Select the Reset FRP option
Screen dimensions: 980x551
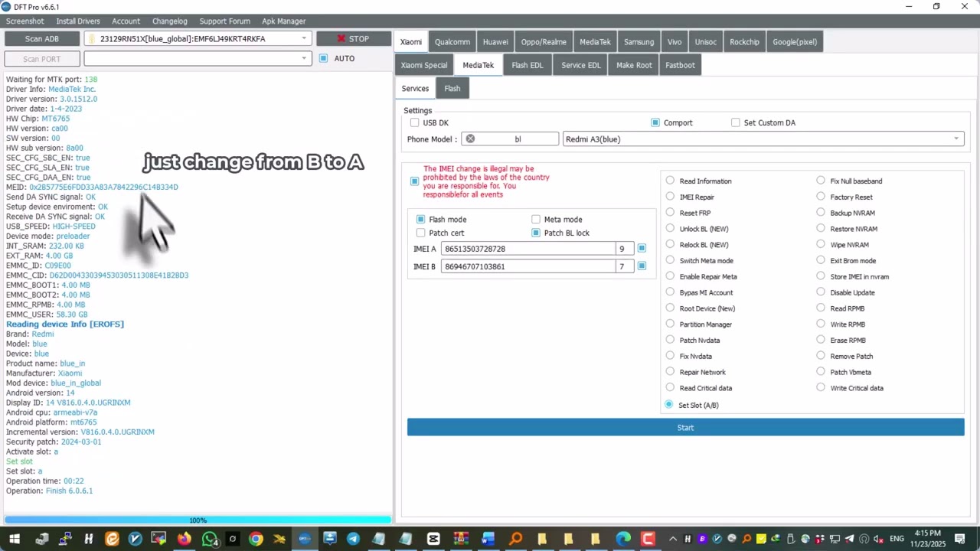coord(670,213)
